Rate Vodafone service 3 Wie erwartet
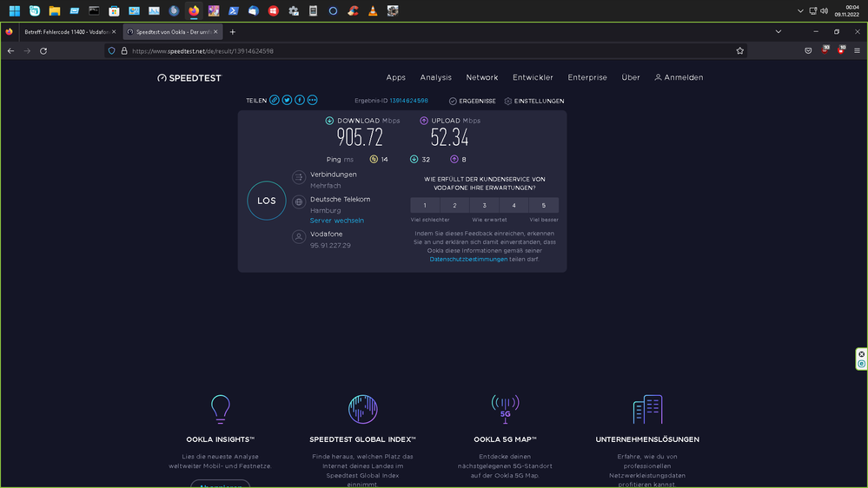This screenshot has height=488, width=868. coord(484,205)
